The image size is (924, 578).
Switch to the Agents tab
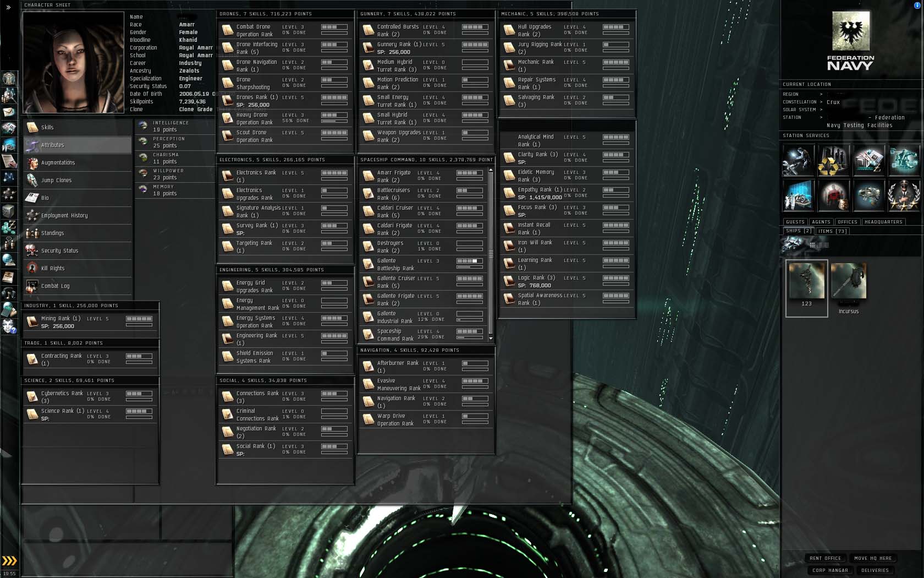(x=821, y=222)
